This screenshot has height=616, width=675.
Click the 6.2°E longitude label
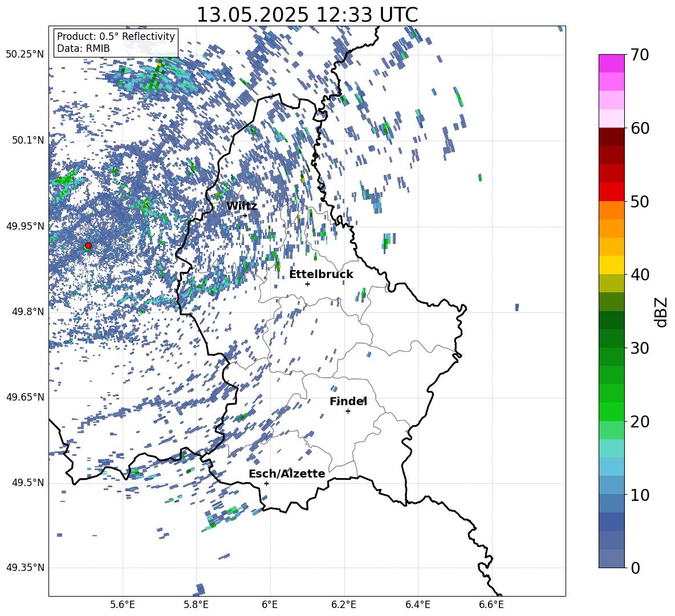tap(344, 605)
